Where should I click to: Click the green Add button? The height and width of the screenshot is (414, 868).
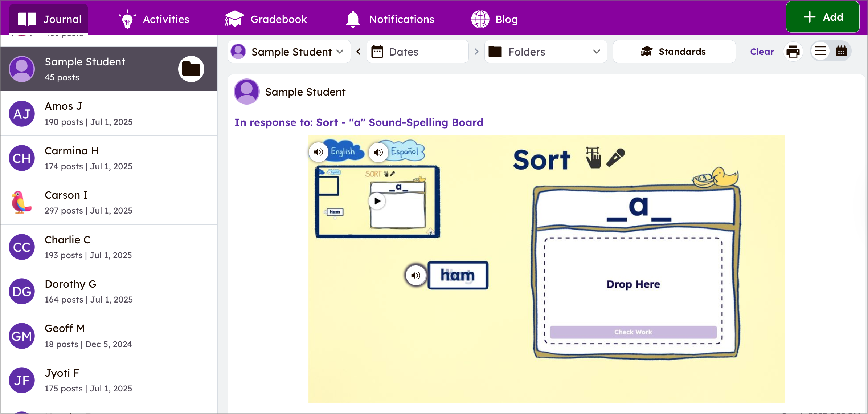822,17
